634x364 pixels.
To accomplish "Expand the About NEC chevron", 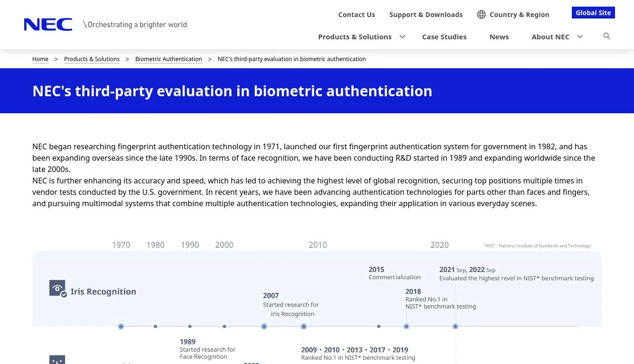I will pyautogui.click(x=579, y=36).
